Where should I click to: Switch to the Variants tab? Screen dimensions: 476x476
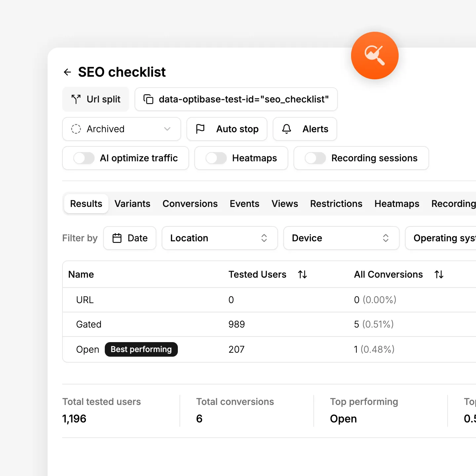pyautogui.click(x=133, y=204)
